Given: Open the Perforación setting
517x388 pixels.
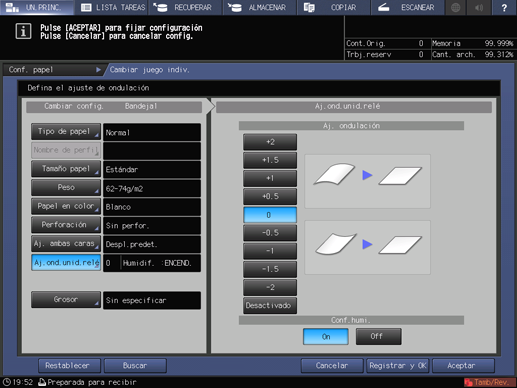Looking at the screenshot, I should [66, 225].
